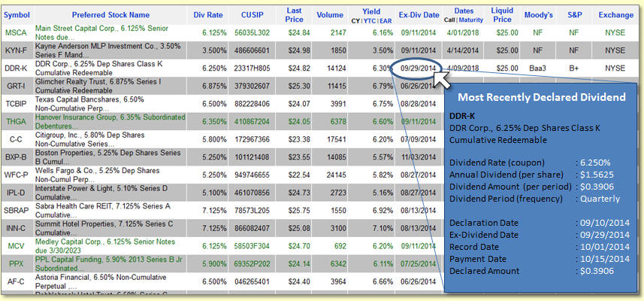Choose the Maturity sub-option under Dates
The height and width of the screenshot is (301, 644).
471,20
